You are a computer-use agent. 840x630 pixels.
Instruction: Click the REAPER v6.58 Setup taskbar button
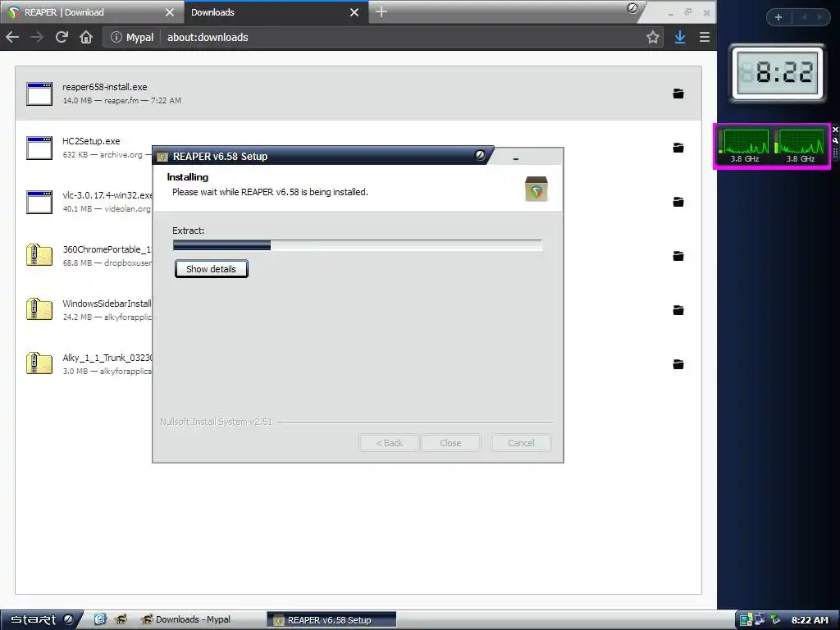pos(331,620)
